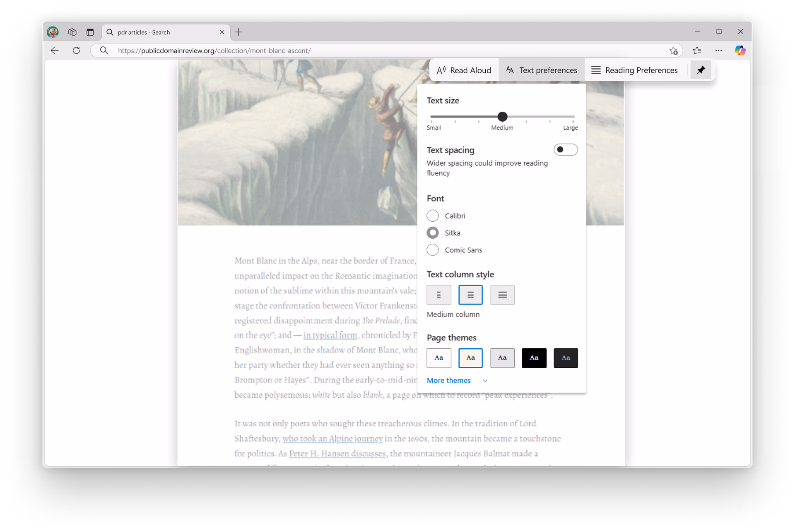
Task: Apply the sepia page theme
Action: tap(470, 358)
